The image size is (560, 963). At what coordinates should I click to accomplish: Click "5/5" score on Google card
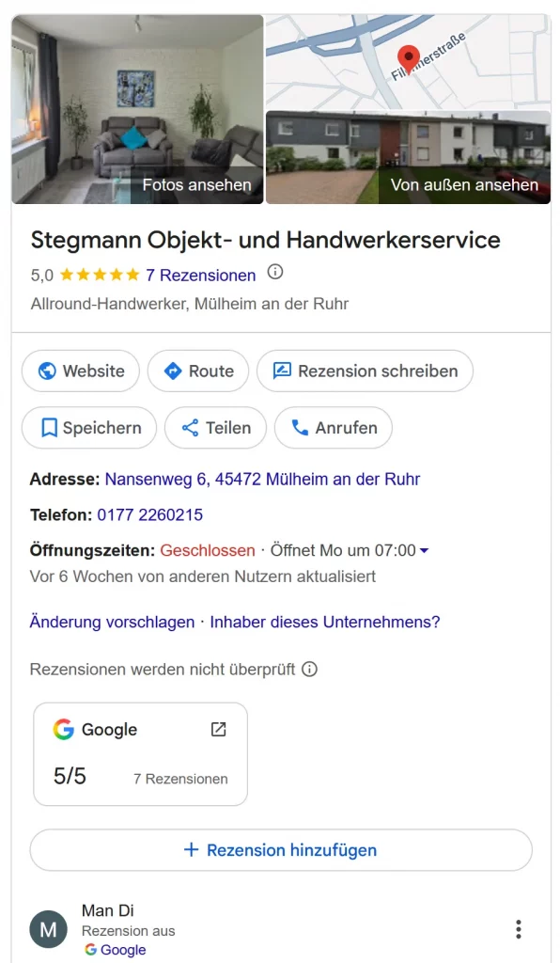click(70, 776)
